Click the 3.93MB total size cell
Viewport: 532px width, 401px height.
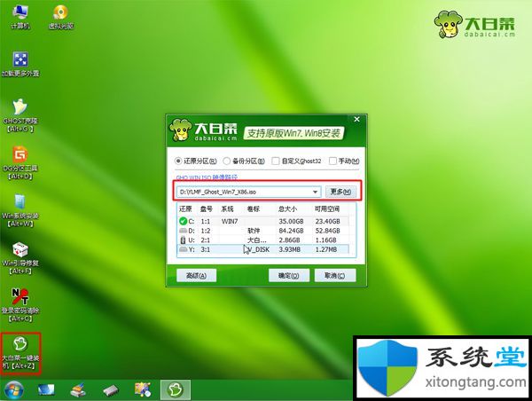[x=291, y=249]
